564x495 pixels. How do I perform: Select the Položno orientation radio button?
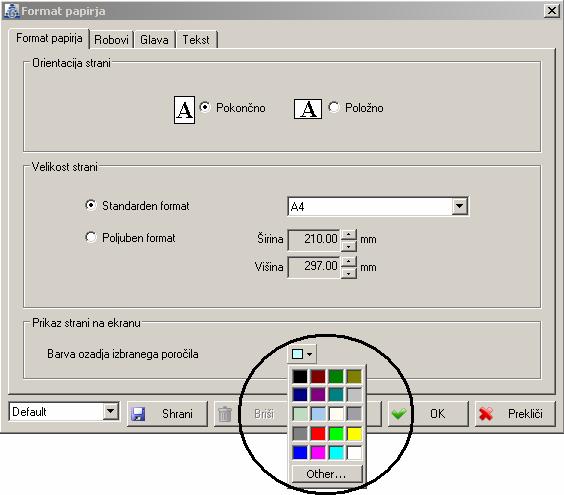(x=333, y=107)
